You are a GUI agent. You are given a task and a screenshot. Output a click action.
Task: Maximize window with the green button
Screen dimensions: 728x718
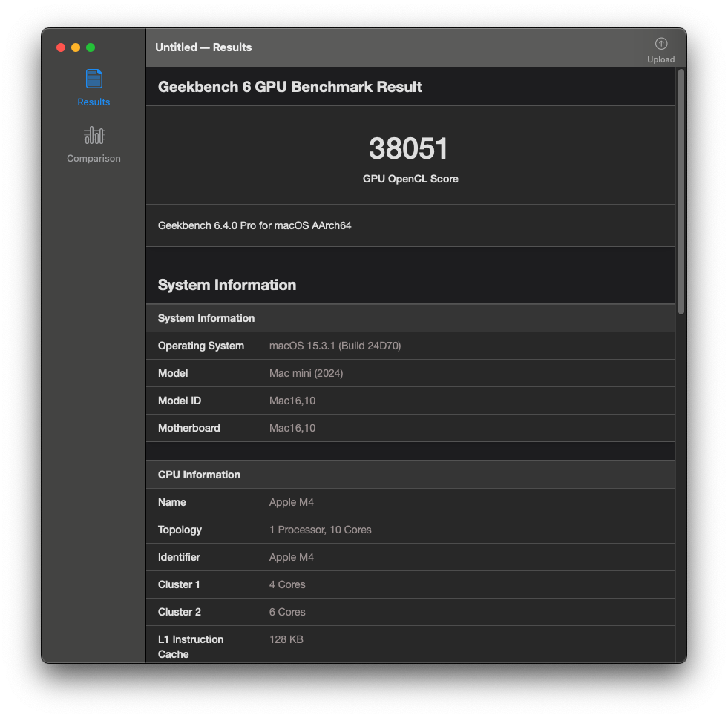click(x=91, y=47)
